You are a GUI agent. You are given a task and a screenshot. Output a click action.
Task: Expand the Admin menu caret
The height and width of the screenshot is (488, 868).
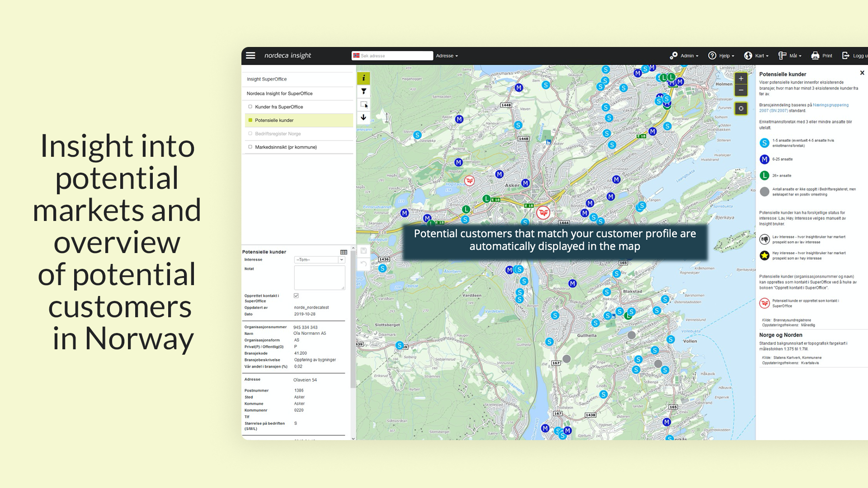pyautogui.click(x=697, y=56)
